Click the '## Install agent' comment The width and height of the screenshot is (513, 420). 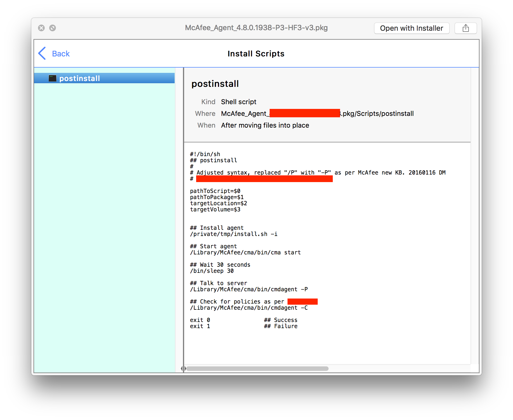(217, 228)
